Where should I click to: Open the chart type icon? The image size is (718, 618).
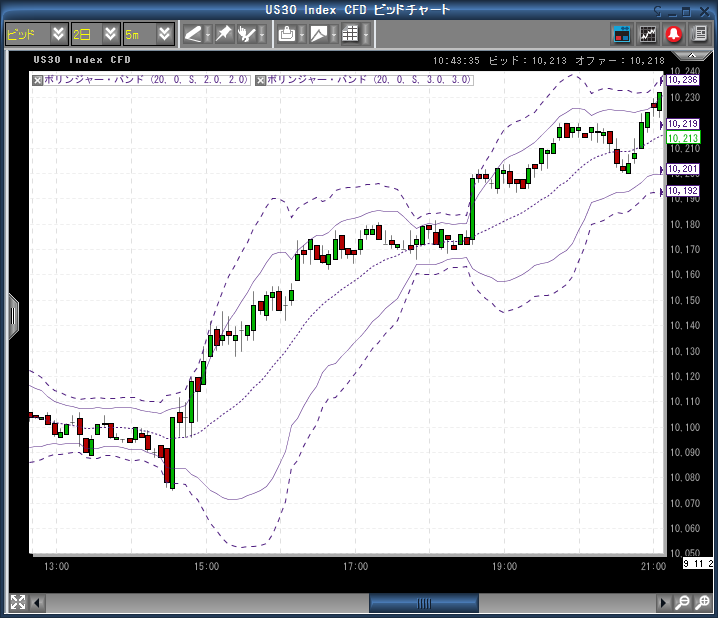point(319,34)
